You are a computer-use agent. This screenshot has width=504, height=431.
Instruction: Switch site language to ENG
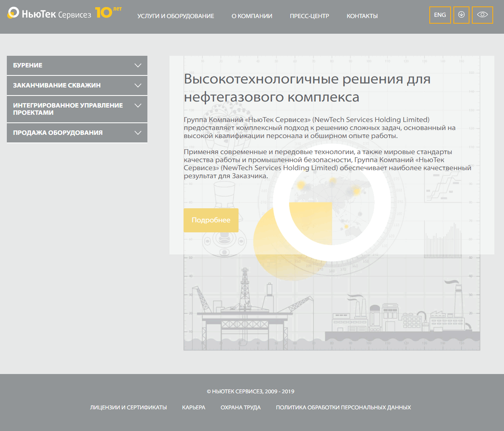pos(440,15)
